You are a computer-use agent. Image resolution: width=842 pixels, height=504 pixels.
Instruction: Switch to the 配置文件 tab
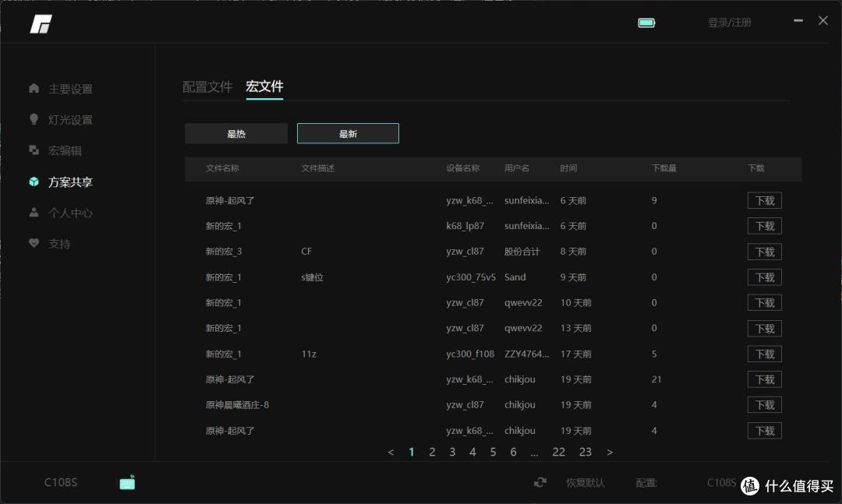click(207, 87)
